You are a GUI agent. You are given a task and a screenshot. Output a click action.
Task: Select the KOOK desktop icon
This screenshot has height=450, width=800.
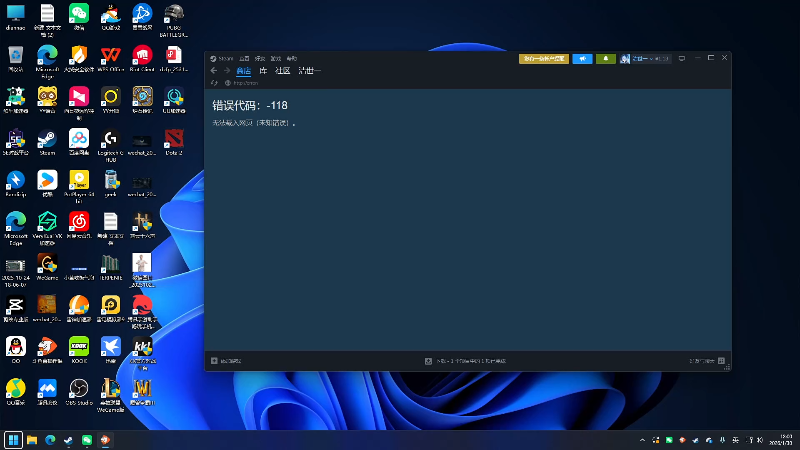pyautogui.click(x=79, y=351)
